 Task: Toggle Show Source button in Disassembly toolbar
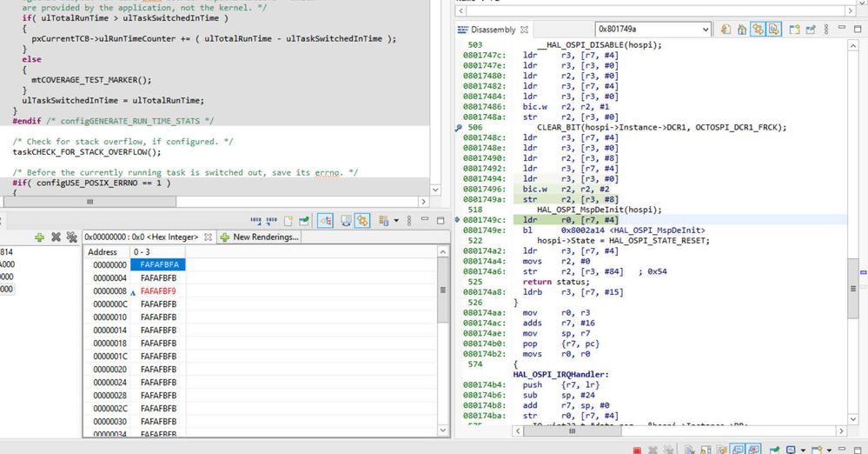click(773, 30)
